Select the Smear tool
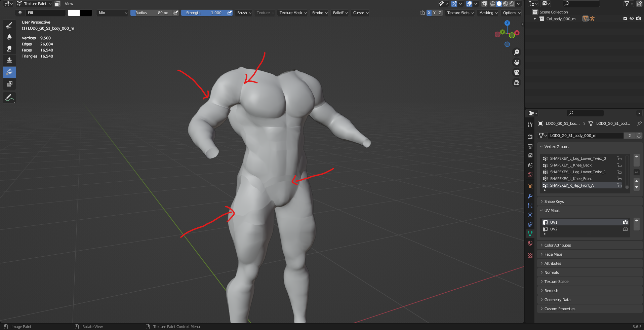The image size is (644, 330). click(x=9, y=48)
